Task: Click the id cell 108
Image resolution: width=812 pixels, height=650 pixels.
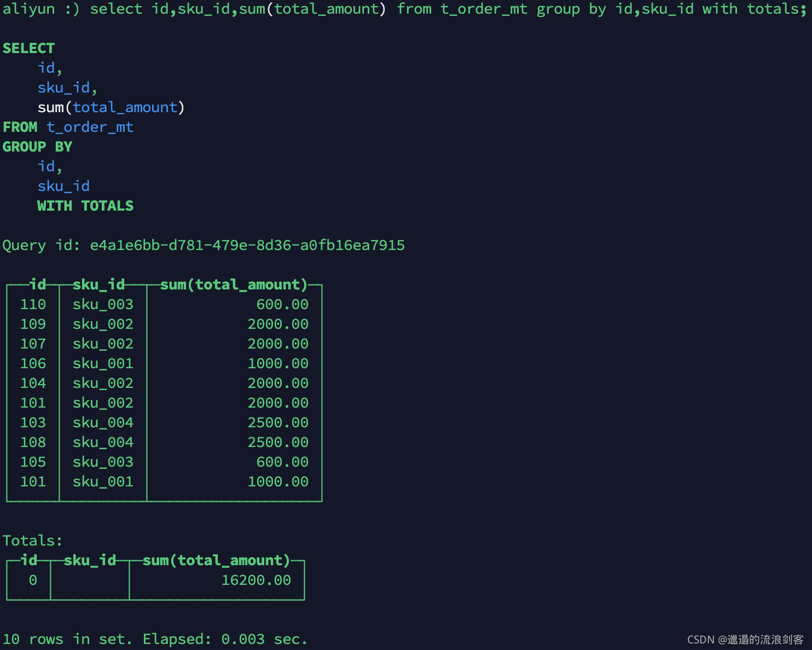Action: 33,442
